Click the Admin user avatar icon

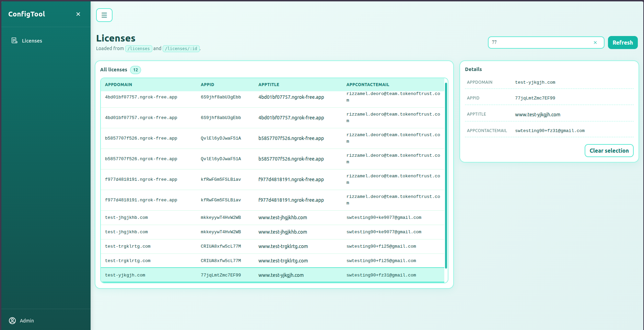click(12, 320)
